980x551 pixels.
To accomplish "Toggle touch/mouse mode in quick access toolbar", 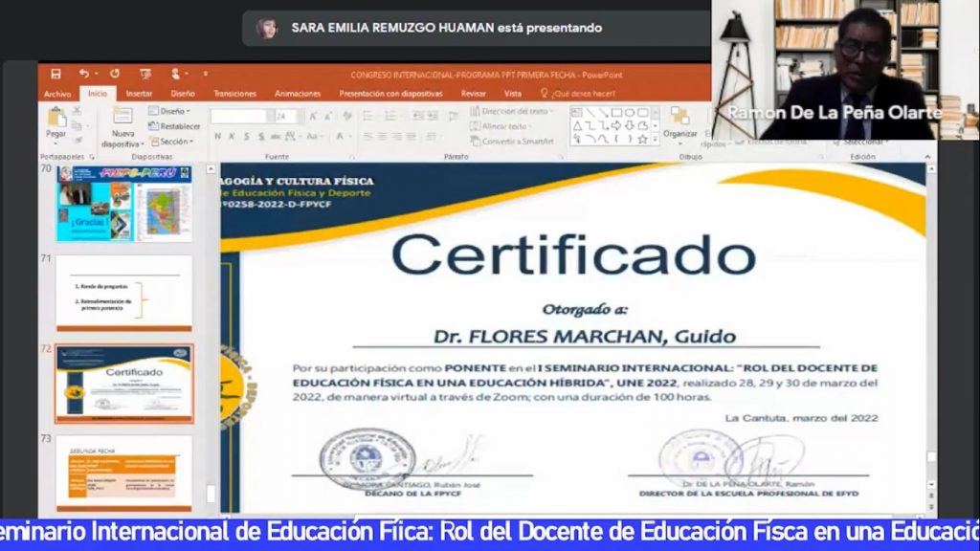I will coord(176,75).
